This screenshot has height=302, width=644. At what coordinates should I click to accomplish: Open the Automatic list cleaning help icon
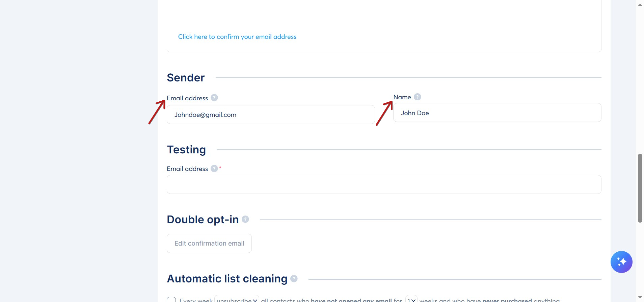coord(294,279)
